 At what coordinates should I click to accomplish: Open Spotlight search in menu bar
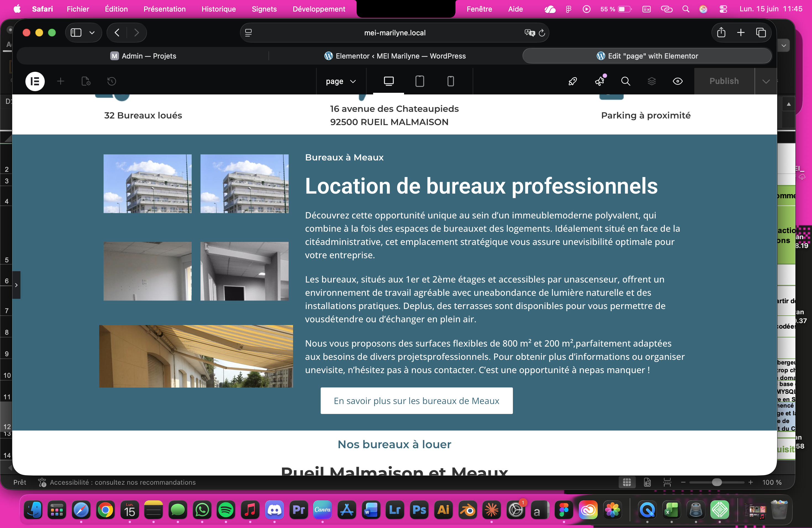click(686, 9)
